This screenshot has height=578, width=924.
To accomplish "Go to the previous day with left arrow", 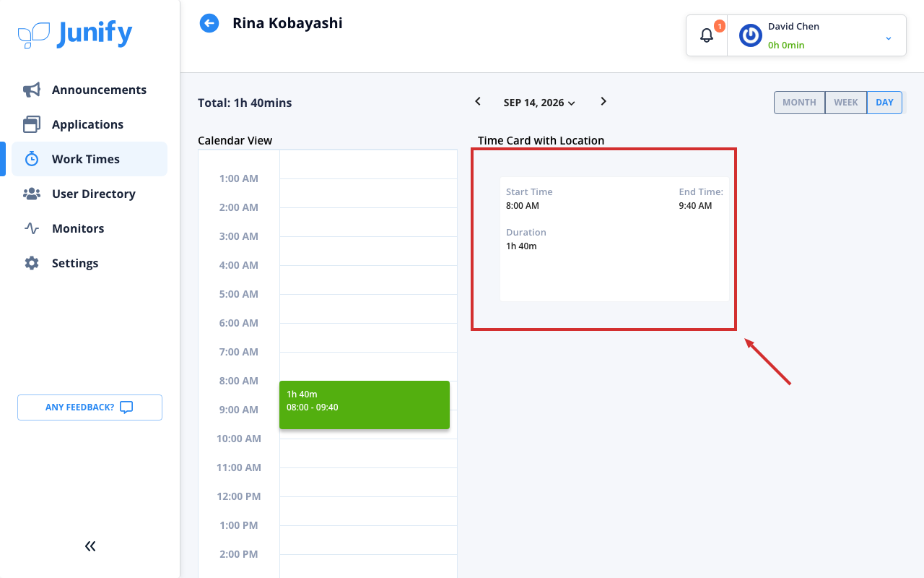I will pyautogui.click(x=478, y=101).
